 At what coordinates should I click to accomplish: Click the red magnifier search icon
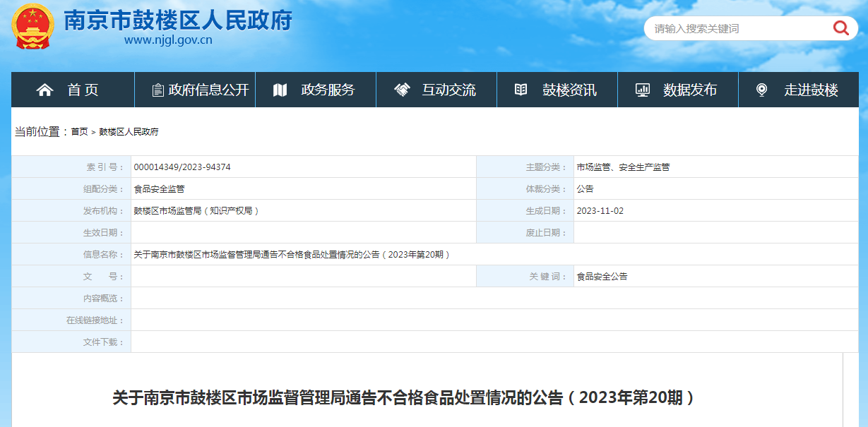click(840, 28)
